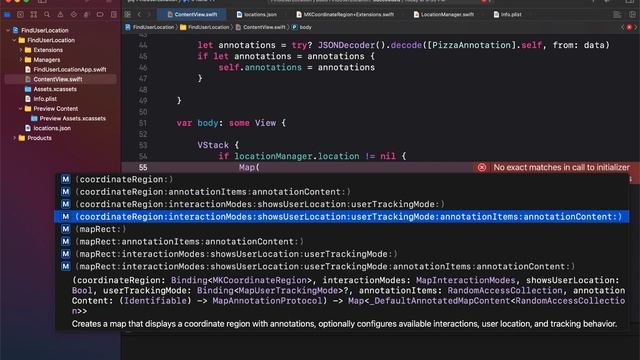Open the Report navigator icon

point(113,15)
